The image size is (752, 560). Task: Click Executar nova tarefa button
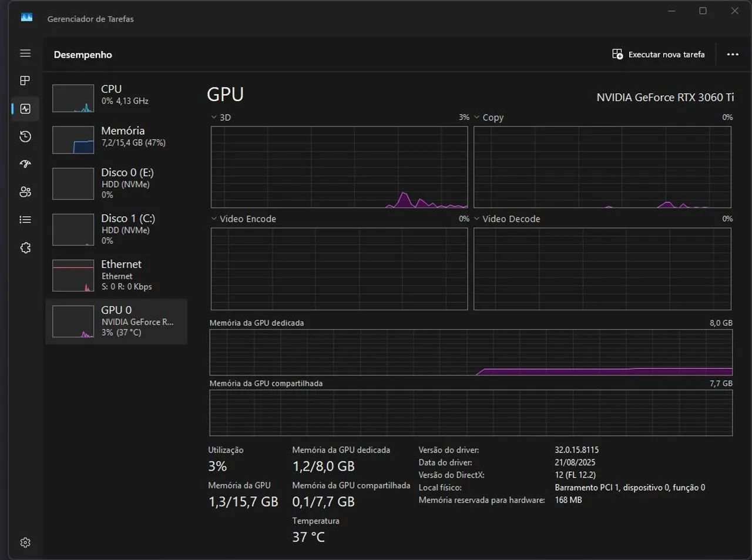click(658, 55)
